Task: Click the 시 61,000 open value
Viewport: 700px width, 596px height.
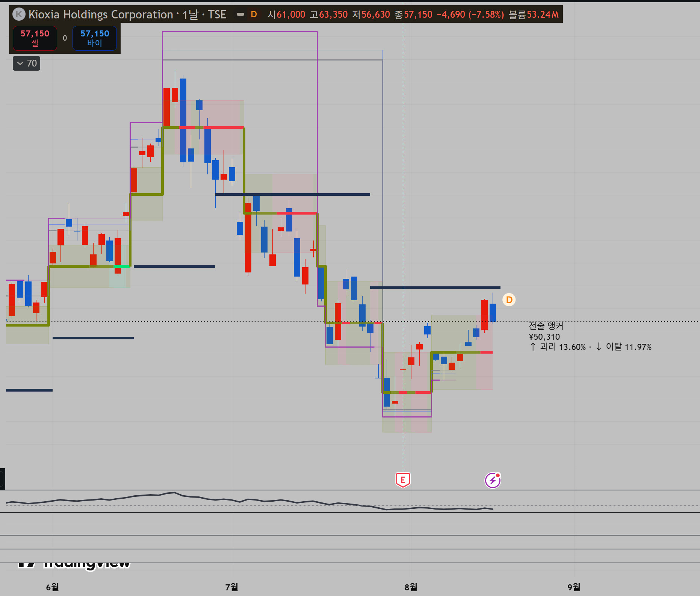Action: (x=286, y=14)
